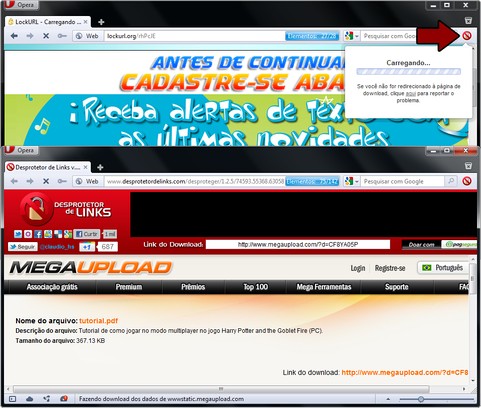
Task: Go back in the top LockURL window
Action: pos(14,36)
